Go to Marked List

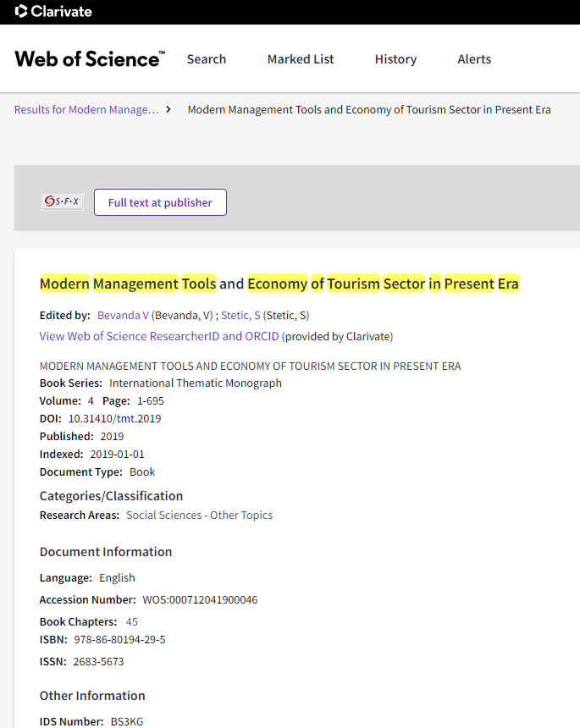(301, 59)
